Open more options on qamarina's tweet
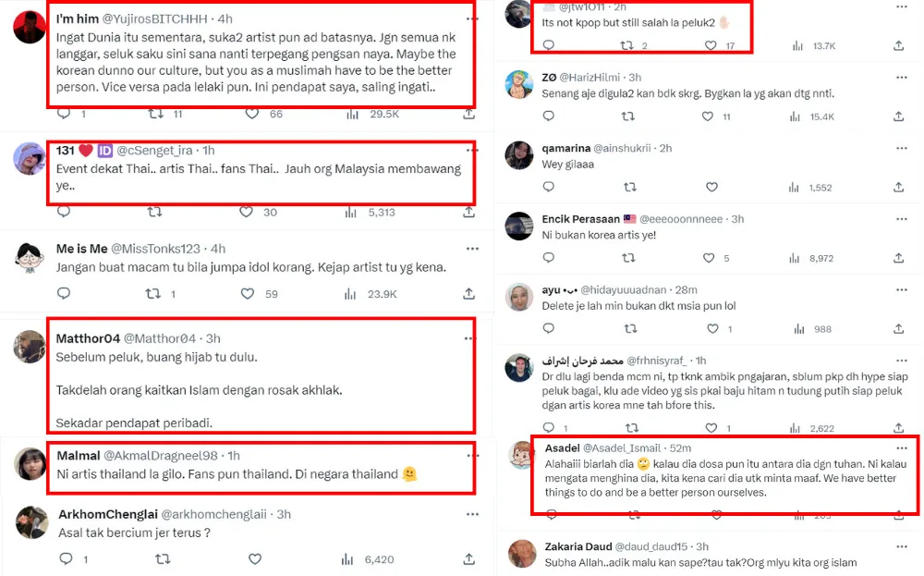 902,148
